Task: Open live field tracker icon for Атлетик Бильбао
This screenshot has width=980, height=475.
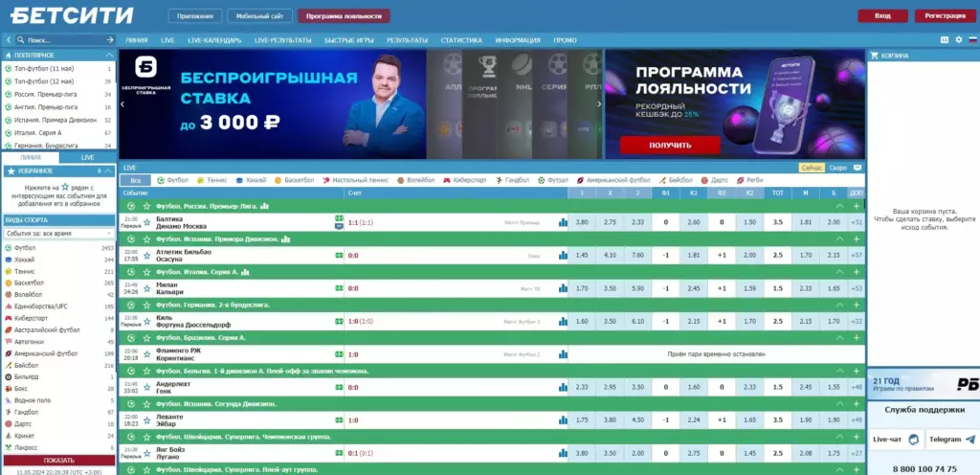Action: pyautogui.click(x=339, y=255)
